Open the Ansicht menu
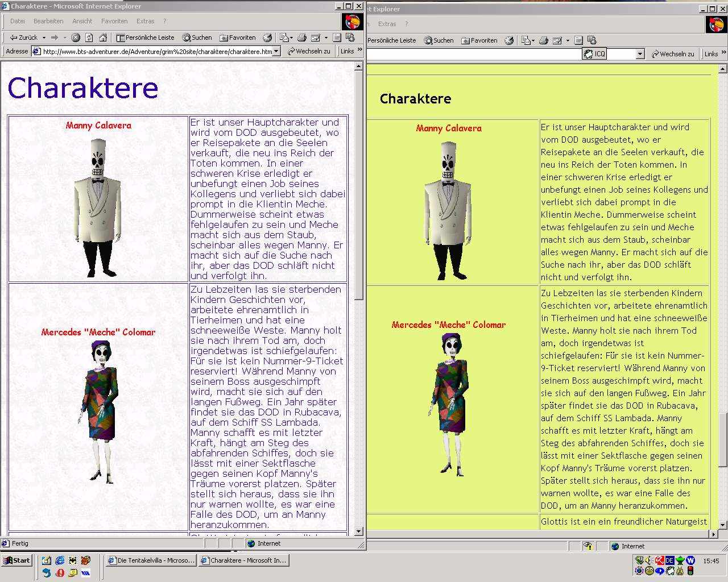This screenshot has width=728, height=582. pyautogui.click(x=82, y=21)
